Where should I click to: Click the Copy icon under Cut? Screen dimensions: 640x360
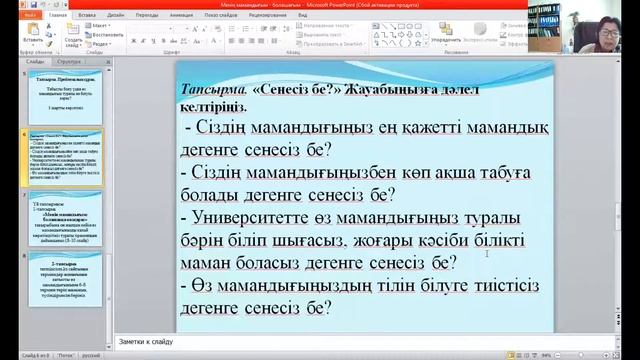click(49, 35)
